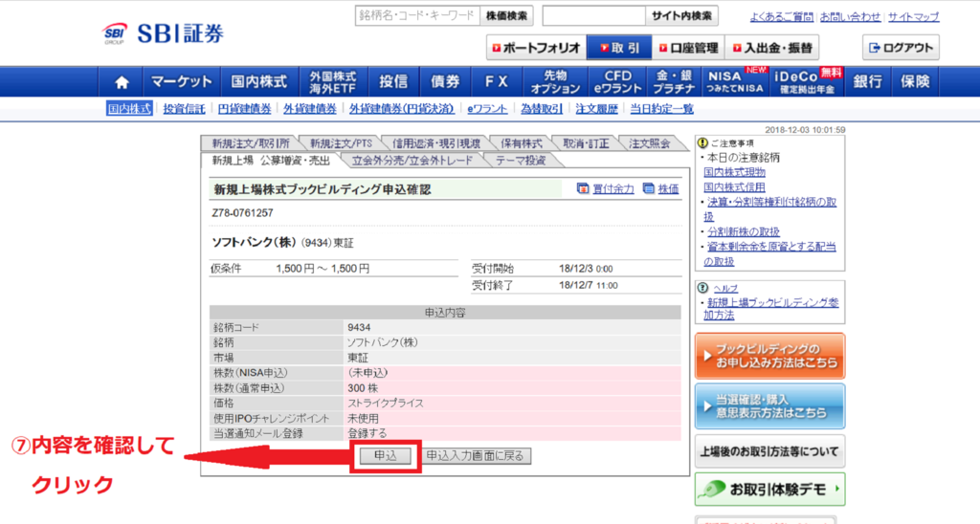This screenshot has width=980, height=524.
Task: Click お取引体験デモ banner
Action: coord(770,490)
